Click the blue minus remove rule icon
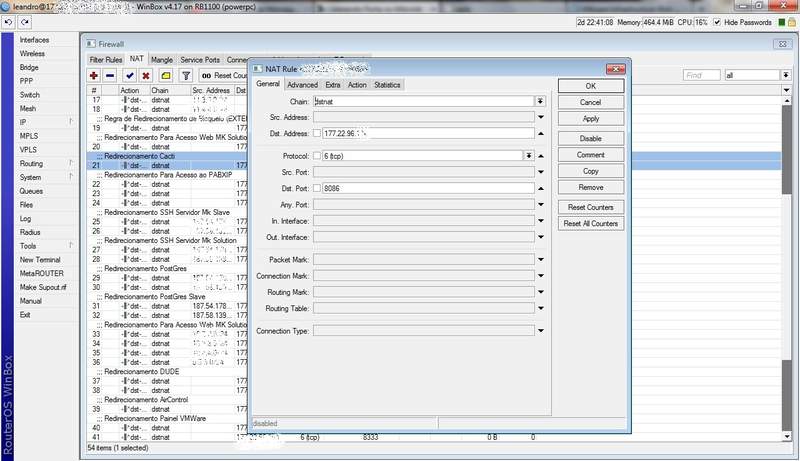800x461 pixels. click(x=111, y=75)
